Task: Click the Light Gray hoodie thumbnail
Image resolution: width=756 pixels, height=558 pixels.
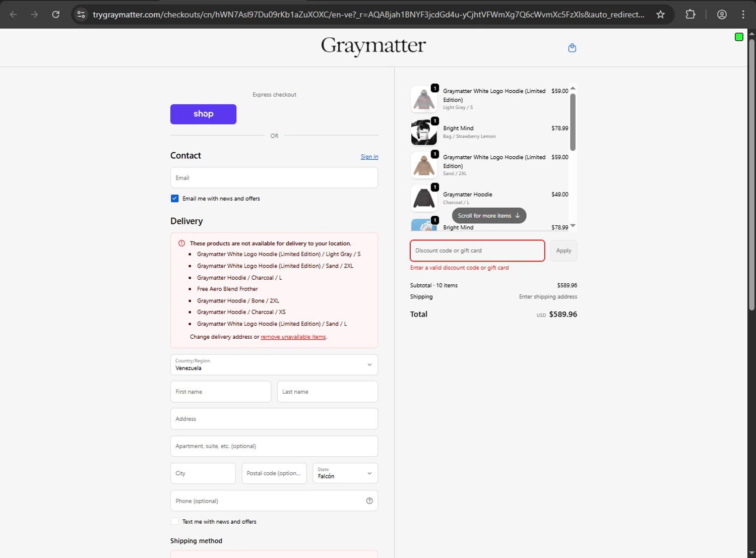Action: 424,99
